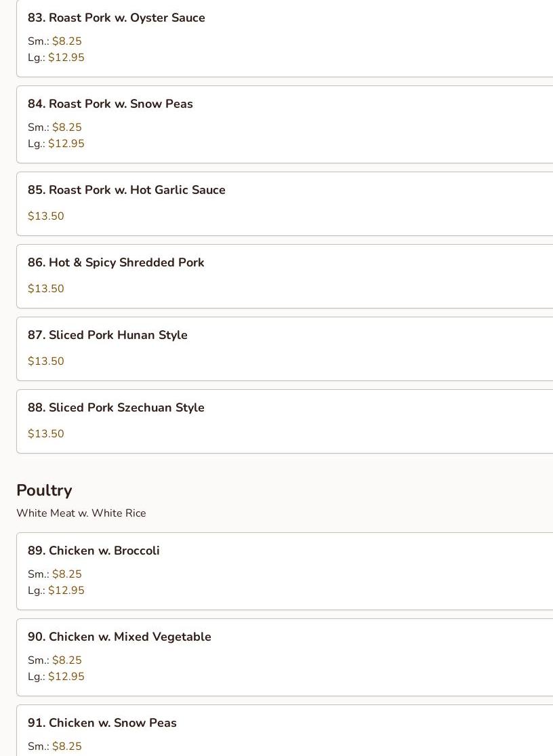
Task: Select 91. Chicken w. Snow Peas
Action: (102, 723)
